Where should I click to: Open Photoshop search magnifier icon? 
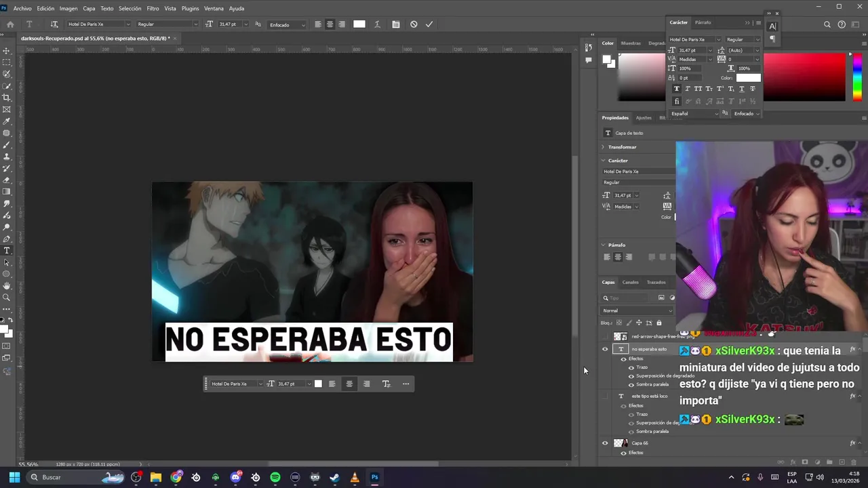pyautogui.click(x=827, y=24)
